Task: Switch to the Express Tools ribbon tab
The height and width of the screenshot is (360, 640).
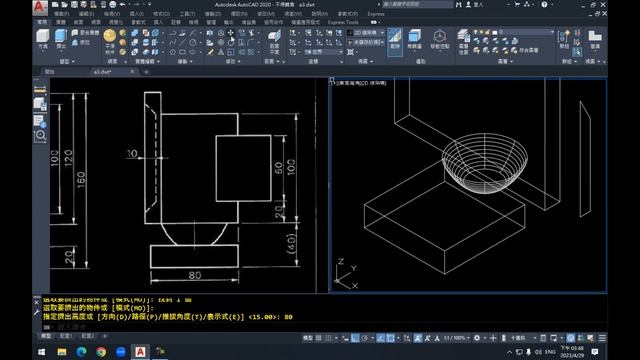Action: (343, 22)
